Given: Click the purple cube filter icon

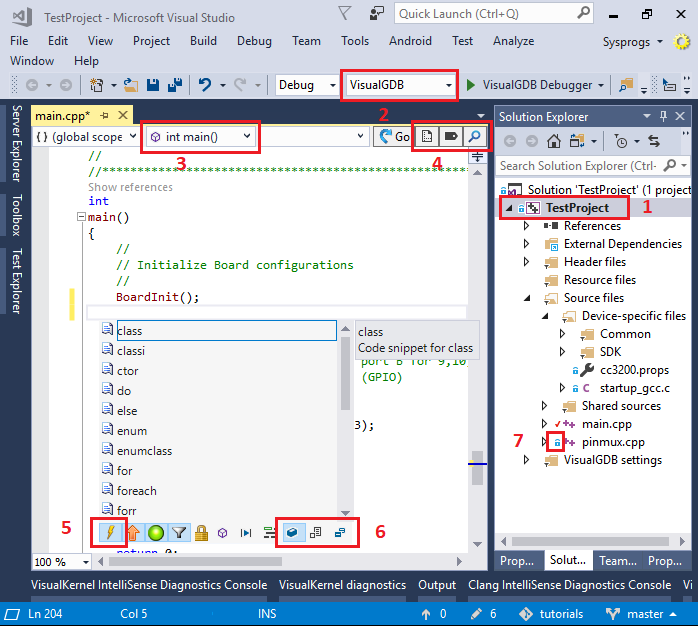Looking at the screenshot, I should [x=223, y=533].
